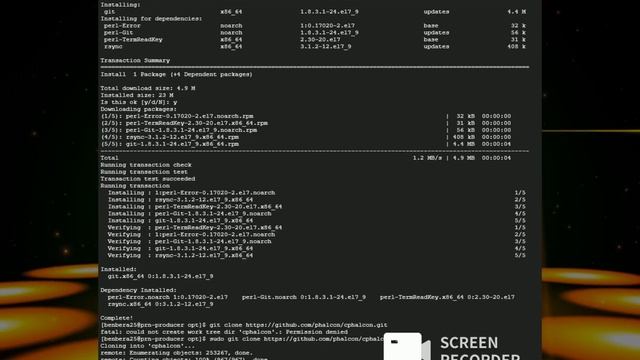Click 'Installing : 1:perl-Error-0.17020-2.el7.noarch' line
The height and width of the screenshot is (360, 640).
191,192
